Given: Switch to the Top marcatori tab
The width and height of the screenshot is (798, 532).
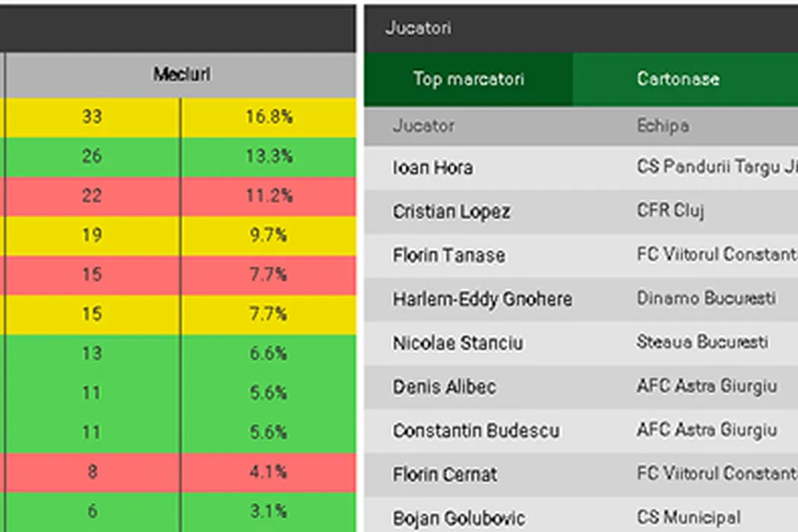Looking at the screenshot, I should pyautogui.click(x=468, y=79).
